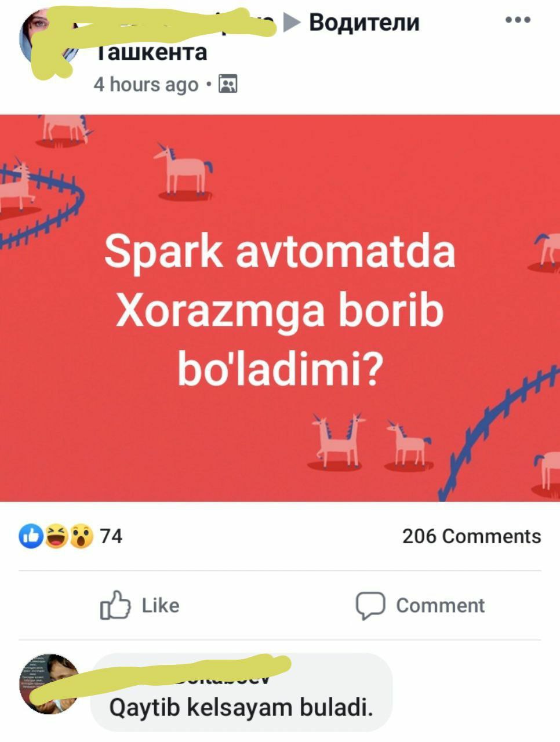Open the Водители Ташкента group link

click(x=257, y=37)
